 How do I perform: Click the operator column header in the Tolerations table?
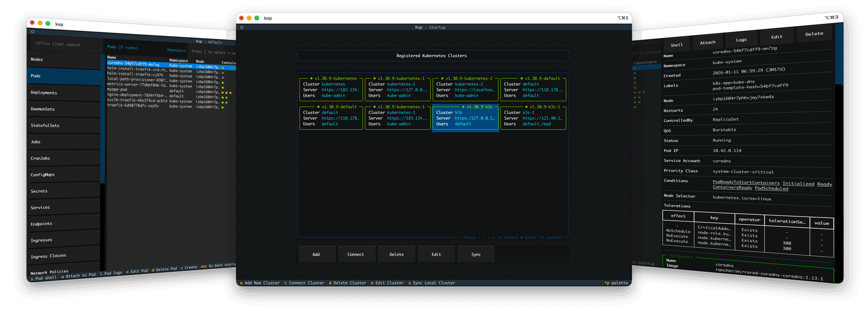749,220
